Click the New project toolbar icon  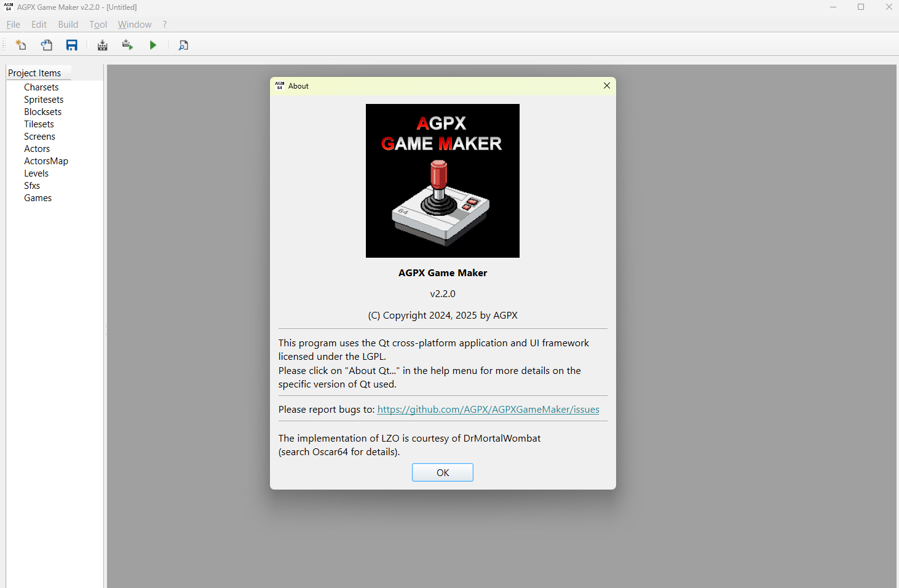(x=21, y=45)
